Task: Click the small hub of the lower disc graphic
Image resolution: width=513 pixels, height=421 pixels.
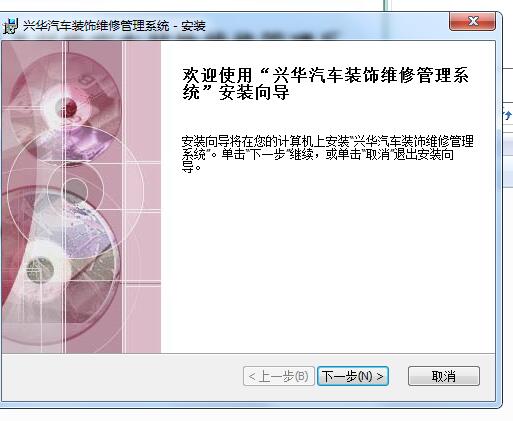Action: point(40,269)
